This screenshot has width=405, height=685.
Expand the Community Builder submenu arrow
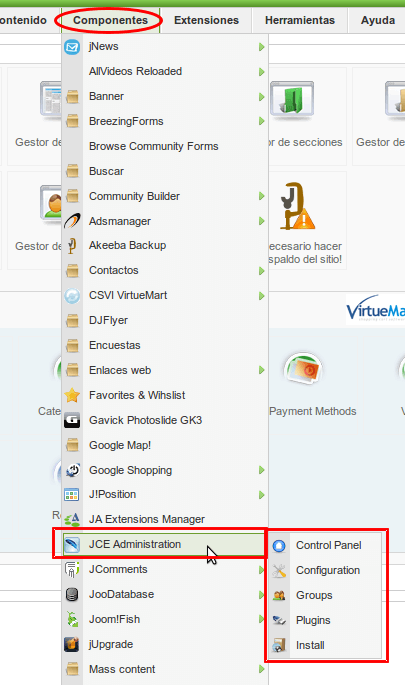pos(261,196)
